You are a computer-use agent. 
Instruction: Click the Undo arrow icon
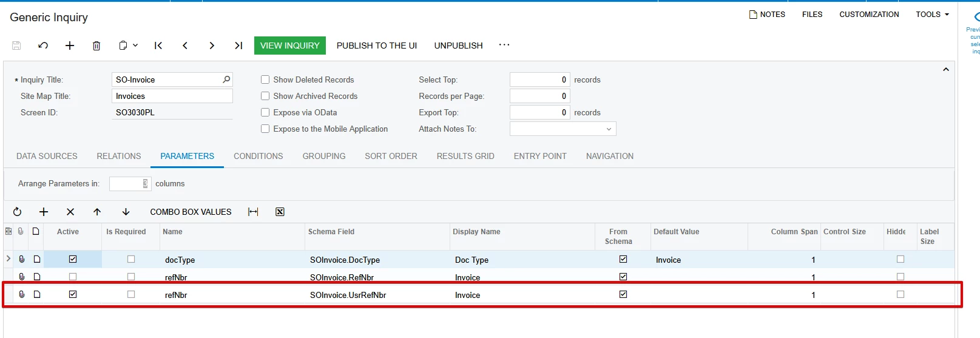coord(43,46)
